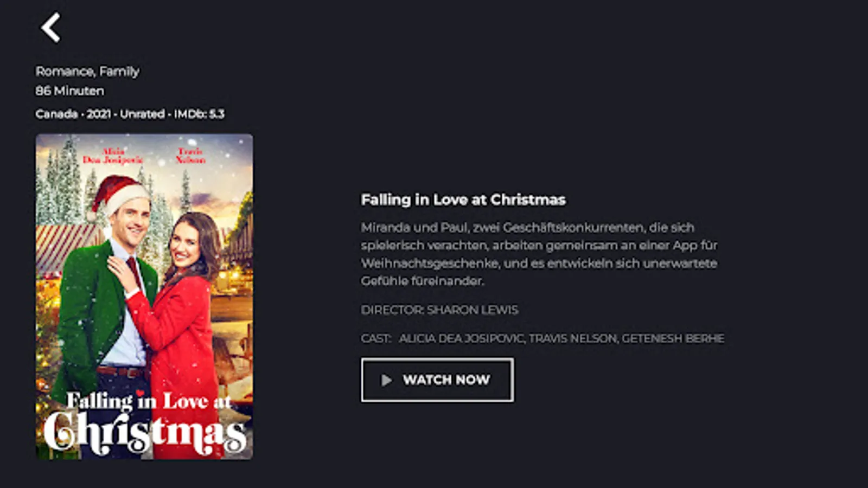This screenshot has height=488, width=868.
Task: Click the Unrated rating label
Action: pos(142,114)
